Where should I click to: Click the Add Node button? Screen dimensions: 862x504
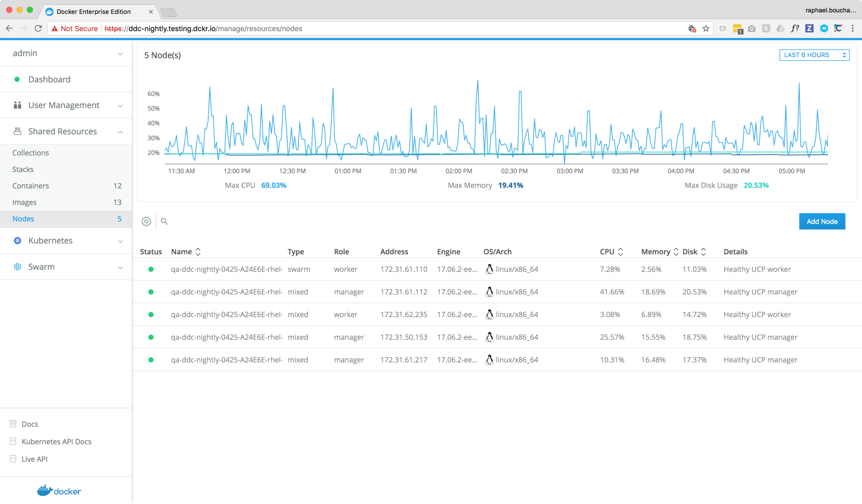tap(822, 221)
